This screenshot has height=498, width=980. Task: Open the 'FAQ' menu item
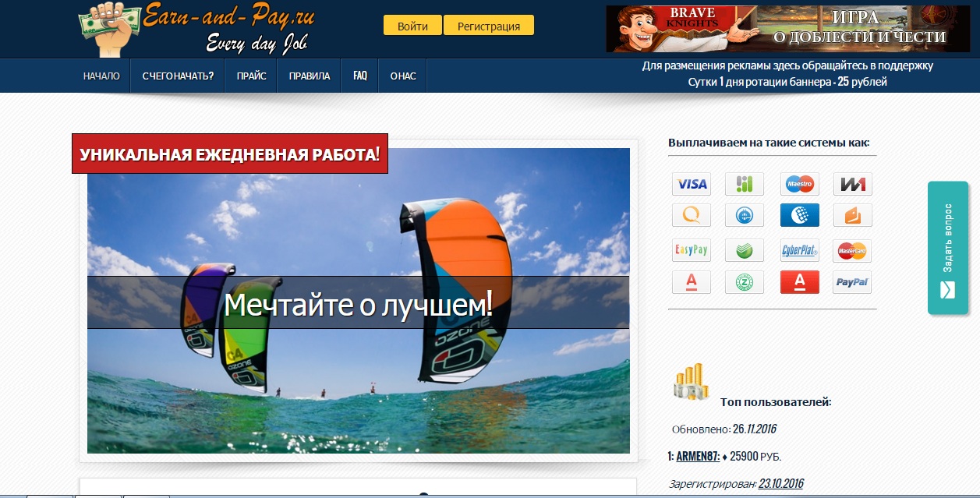(x=360, y=76)
